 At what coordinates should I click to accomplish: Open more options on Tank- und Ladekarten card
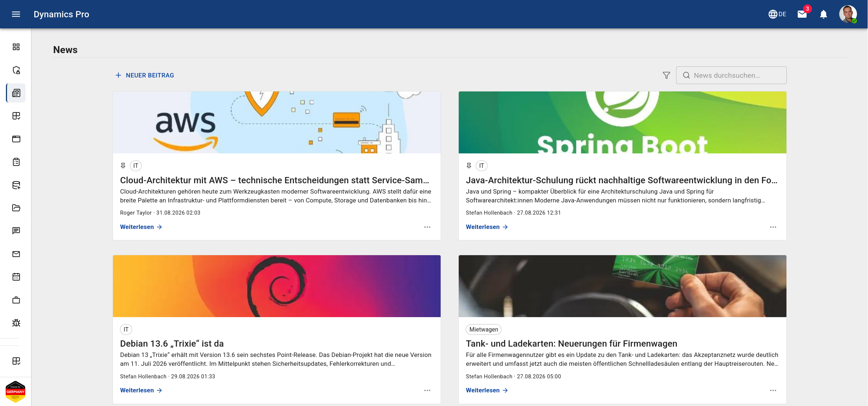[x=773, y=391]
